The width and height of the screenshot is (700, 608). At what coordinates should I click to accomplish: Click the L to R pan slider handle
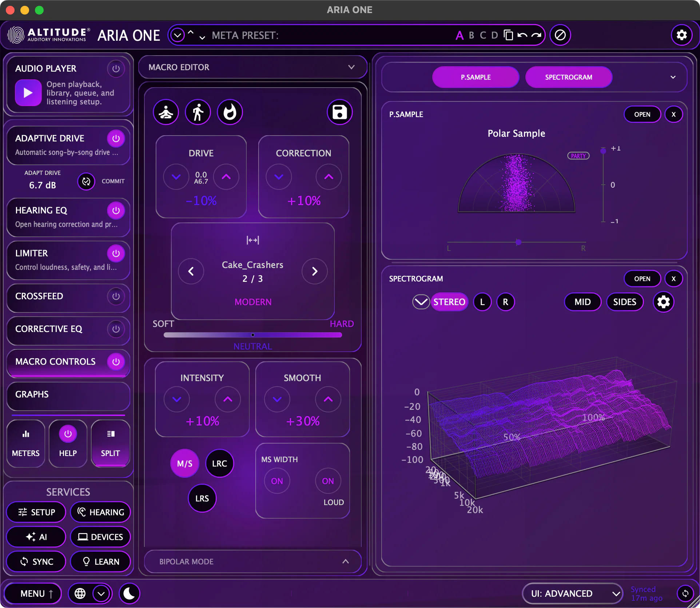518,242
